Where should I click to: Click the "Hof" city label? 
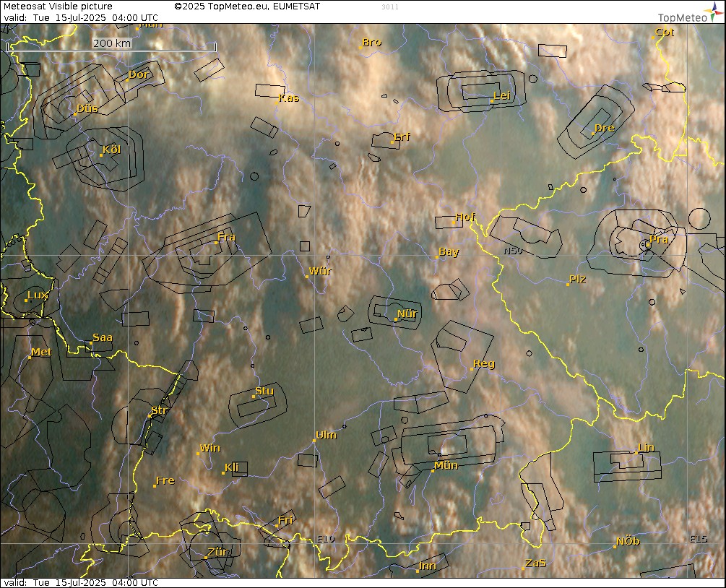tap(465, 217)
